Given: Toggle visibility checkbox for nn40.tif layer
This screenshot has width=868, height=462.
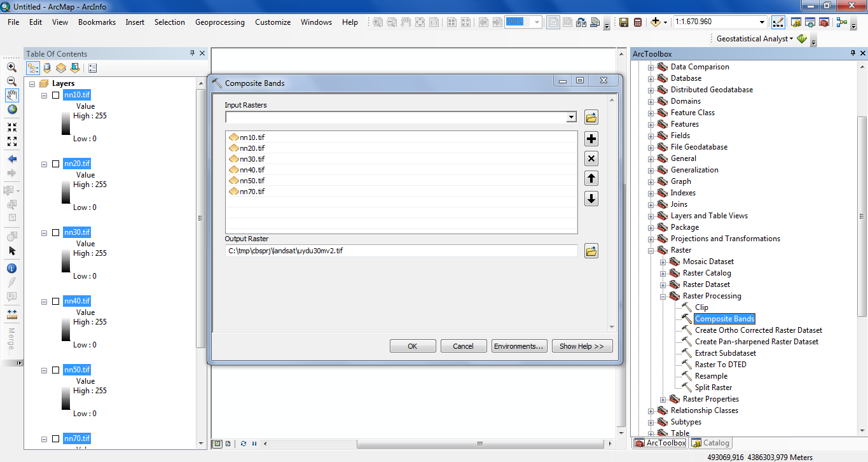Looking at the screenshot, I should pos(55,301).
